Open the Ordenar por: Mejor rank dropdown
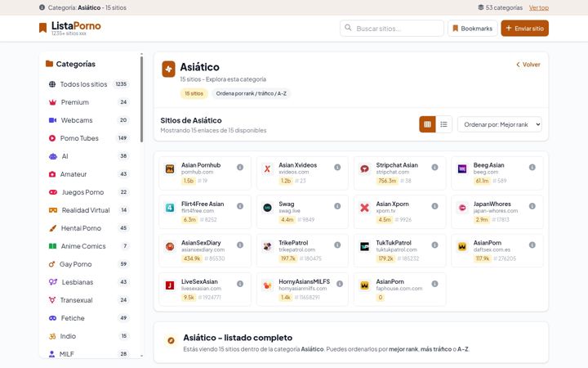 point(500,124)
